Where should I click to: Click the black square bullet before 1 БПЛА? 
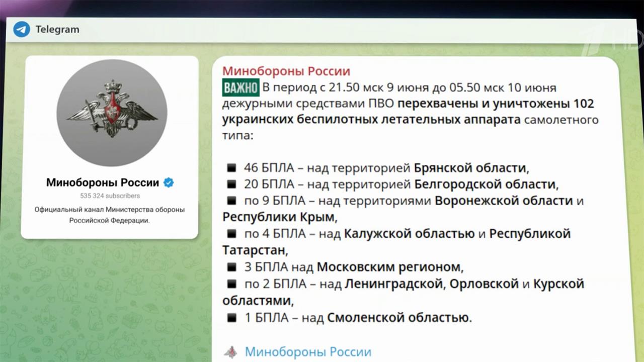[231, 317]
